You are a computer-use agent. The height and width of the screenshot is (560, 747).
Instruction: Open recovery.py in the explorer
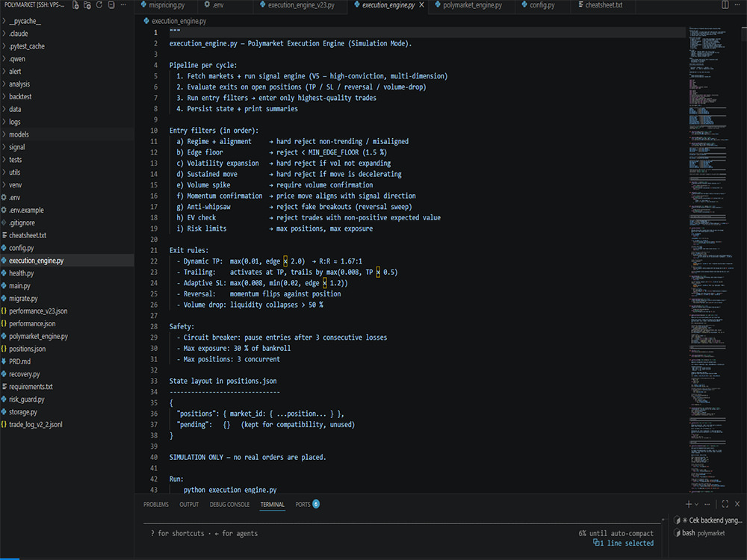(67, 374)
